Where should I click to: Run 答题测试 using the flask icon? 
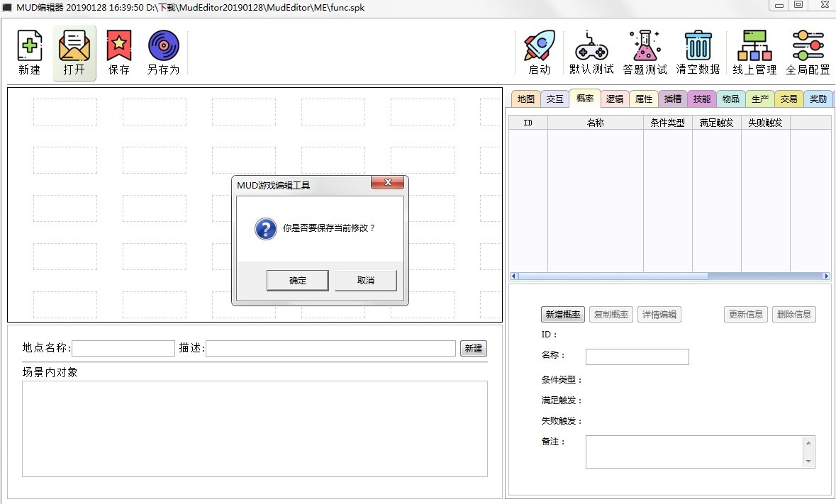click(x=644, y=51)
